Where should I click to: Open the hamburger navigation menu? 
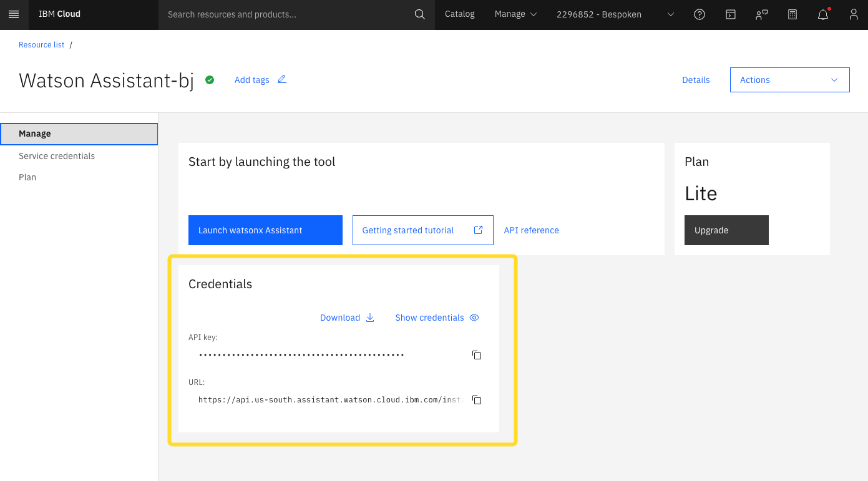[x=14, y=14]
